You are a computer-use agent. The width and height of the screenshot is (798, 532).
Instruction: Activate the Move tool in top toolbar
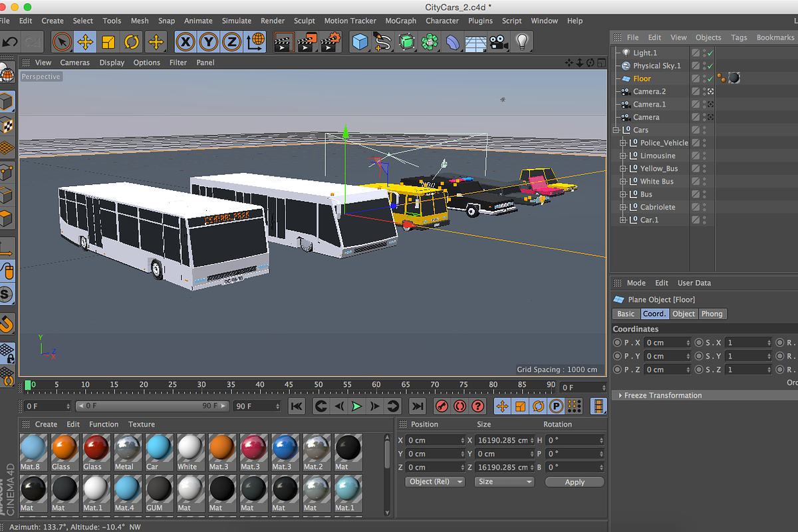(x=85, y=43)
